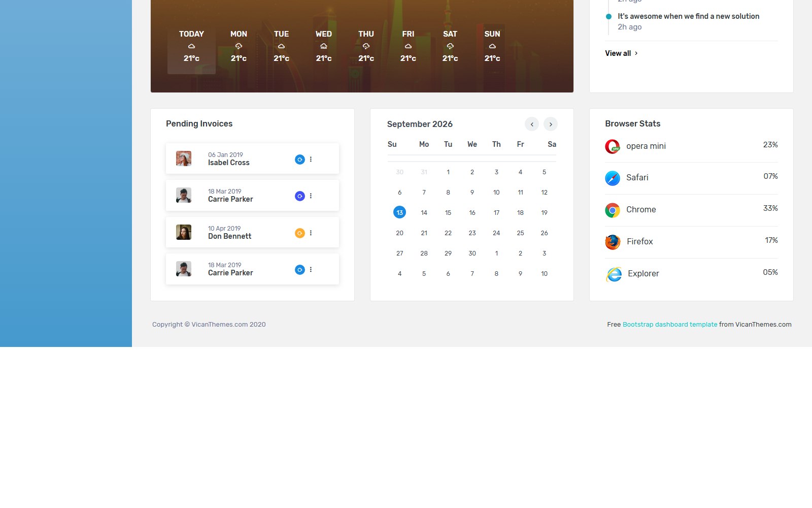Click the Firefox 17% value
812x508 pixels.
click(771, 240)
